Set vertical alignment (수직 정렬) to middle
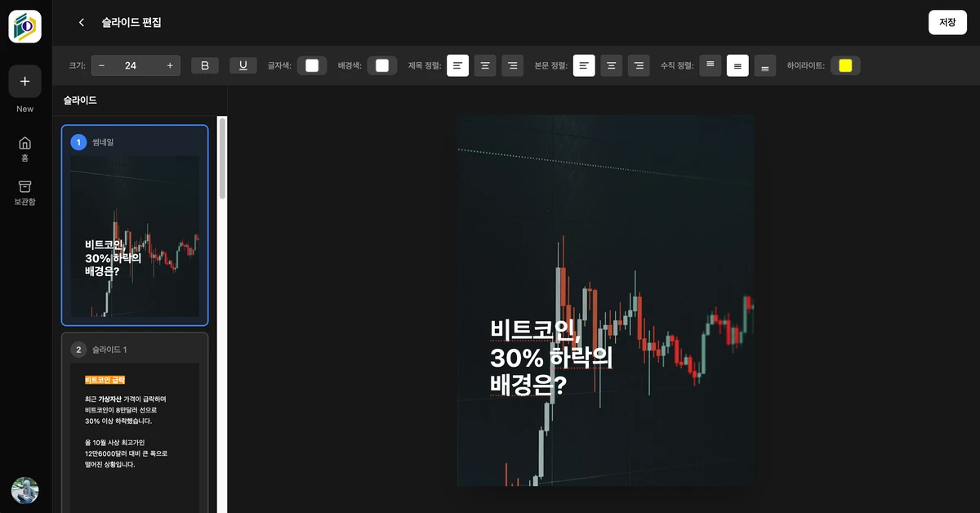The height and width of the screenshot is (513, 980). [x=737, y=65]
